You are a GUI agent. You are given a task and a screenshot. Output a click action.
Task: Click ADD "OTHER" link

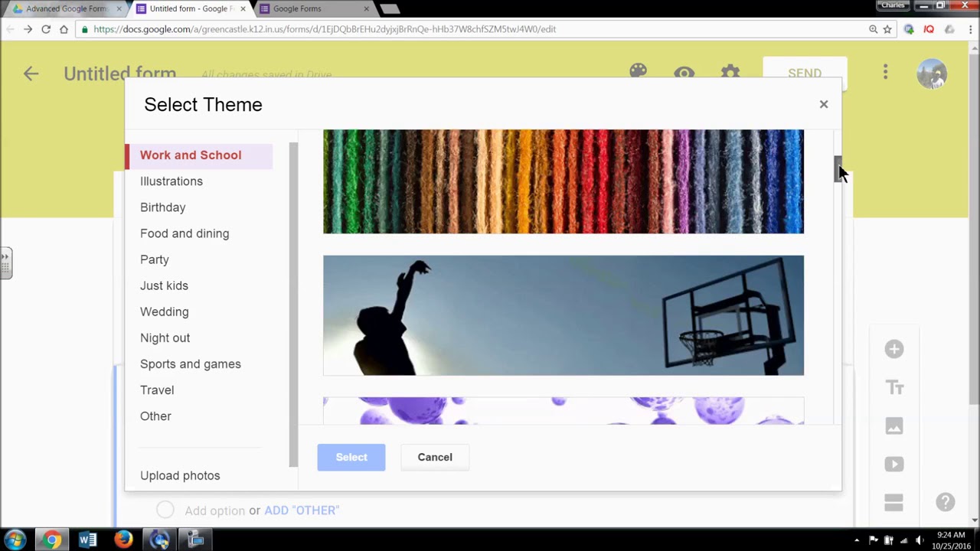point(302,510)
